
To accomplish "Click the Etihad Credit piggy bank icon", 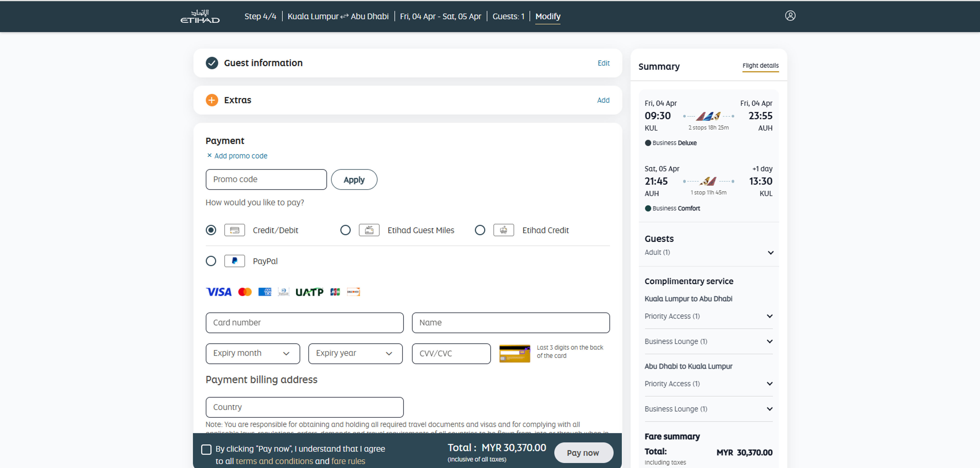I will click(x=504, y=230).
